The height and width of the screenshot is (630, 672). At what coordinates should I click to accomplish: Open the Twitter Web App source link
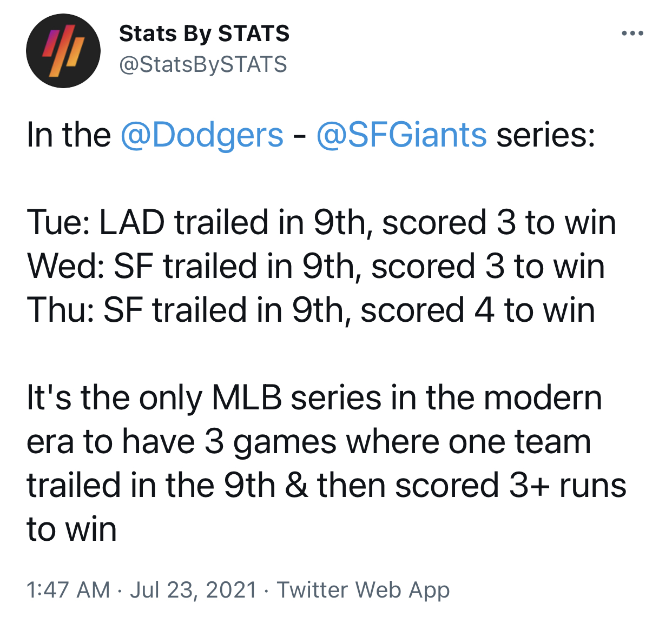click(x=363, y=589)
